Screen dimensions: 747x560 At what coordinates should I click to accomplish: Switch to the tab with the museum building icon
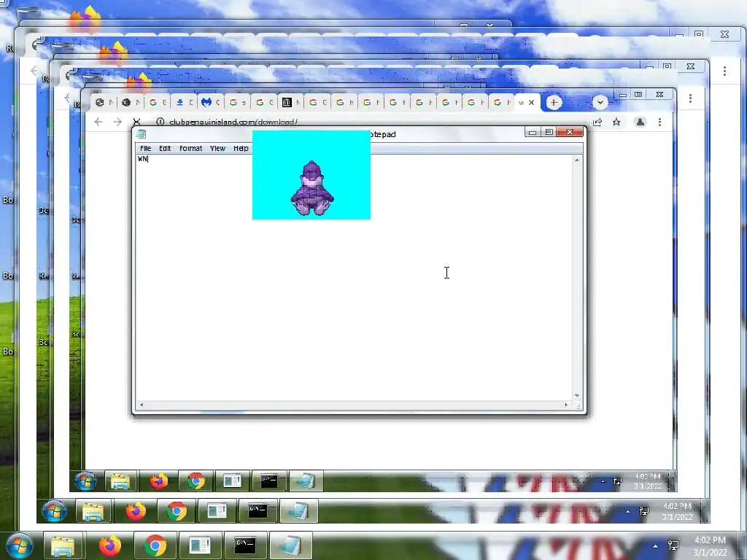(290, 102)
